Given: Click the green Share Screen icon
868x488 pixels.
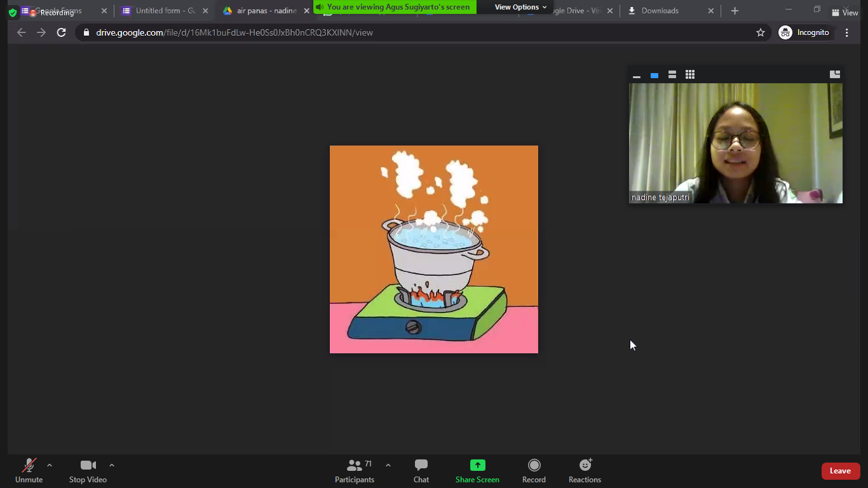Looking at the screenshot, I should 477,465.
